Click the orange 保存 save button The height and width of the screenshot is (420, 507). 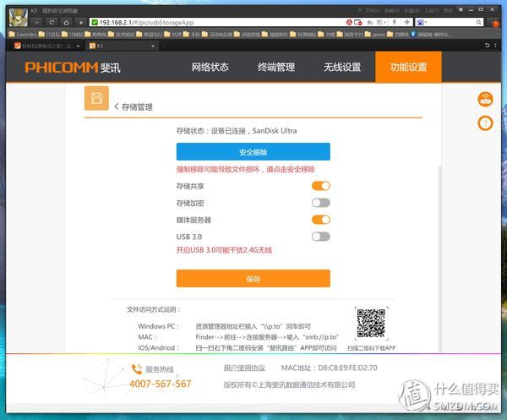click(x=253, y=278)
